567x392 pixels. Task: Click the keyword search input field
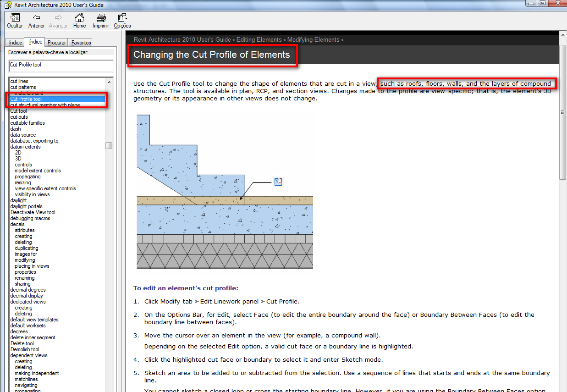pyautogui.click(x=61, y=66)
